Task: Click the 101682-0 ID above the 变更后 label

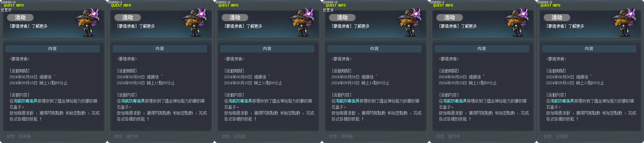Action: (x=330, y=2)
